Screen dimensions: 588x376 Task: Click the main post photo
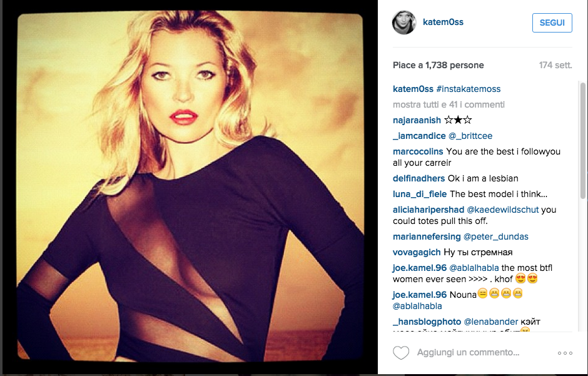190,188
